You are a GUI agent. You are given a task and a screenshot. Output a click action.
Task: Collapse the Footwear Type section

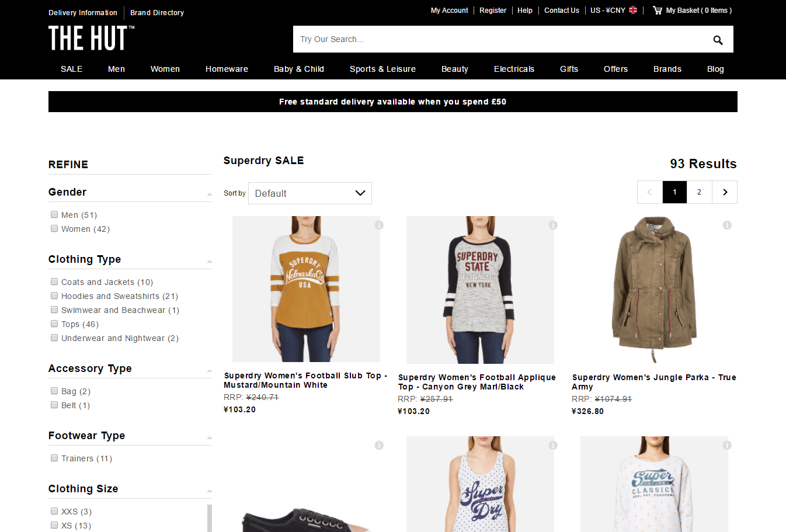pos(209,437)
